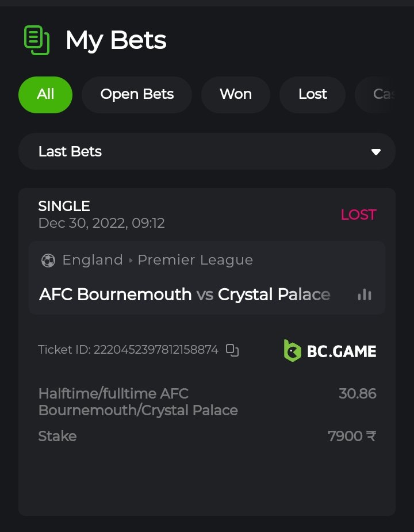This screenshot has width=414, height=532.
Task: Click the LOST status label
Action: click(358, 215)
